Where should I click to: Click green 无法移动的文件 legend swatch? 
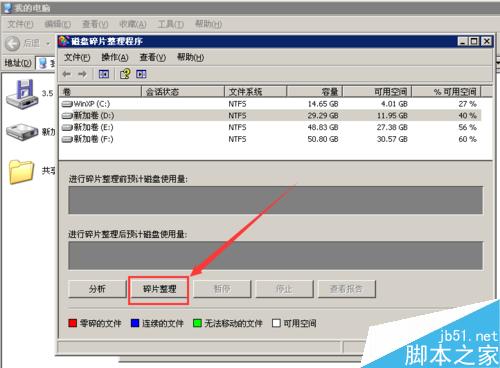197,323
